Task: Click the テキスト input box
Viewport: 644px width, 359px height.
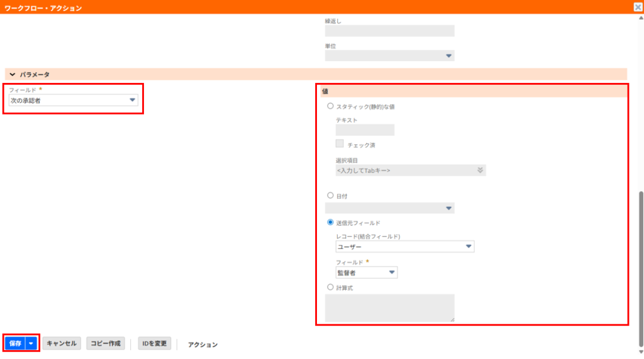Action: (365, 130)
